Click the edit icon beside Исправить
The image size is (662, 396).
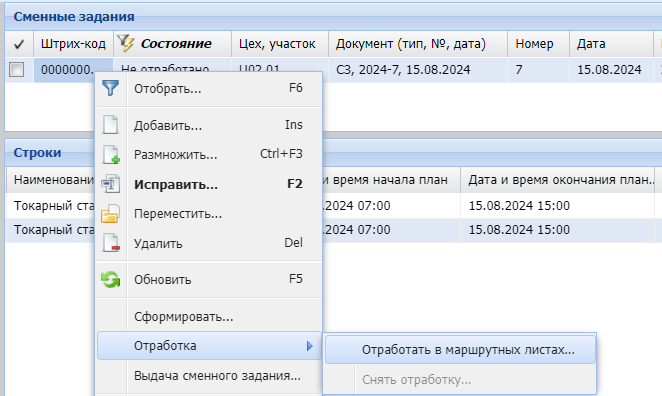111,184
